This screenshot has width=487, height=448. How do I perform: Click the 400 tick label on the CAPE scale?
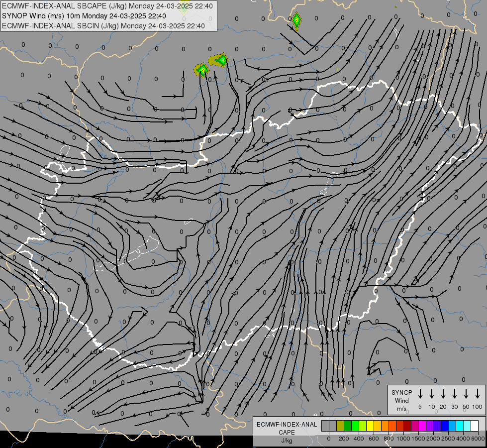(359, 439)
